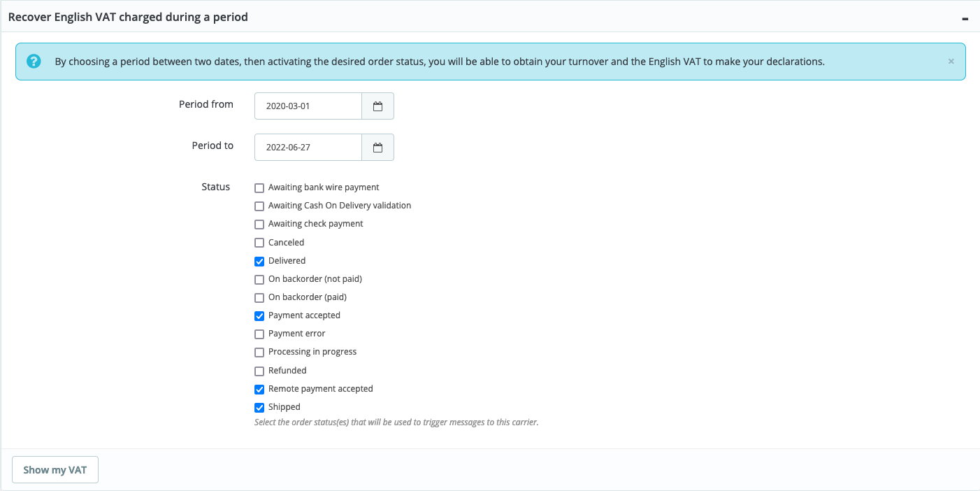Check Awaiting Cash On Delivery validation

pyautogui.click(x=259, y=206)
